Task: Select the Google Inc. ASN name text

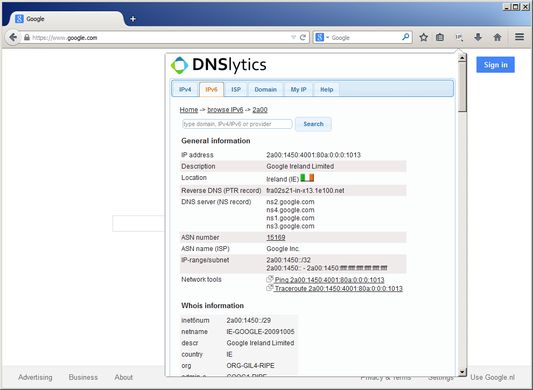Action: pyautogui.click(x=283, y=249)
